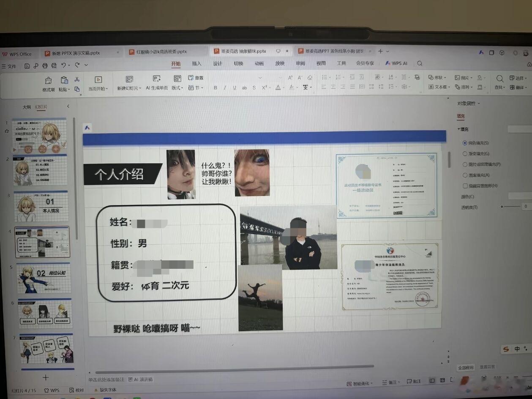Switch to the 插入 ribbon tab
532x399 pixels.
pos(197,63)
